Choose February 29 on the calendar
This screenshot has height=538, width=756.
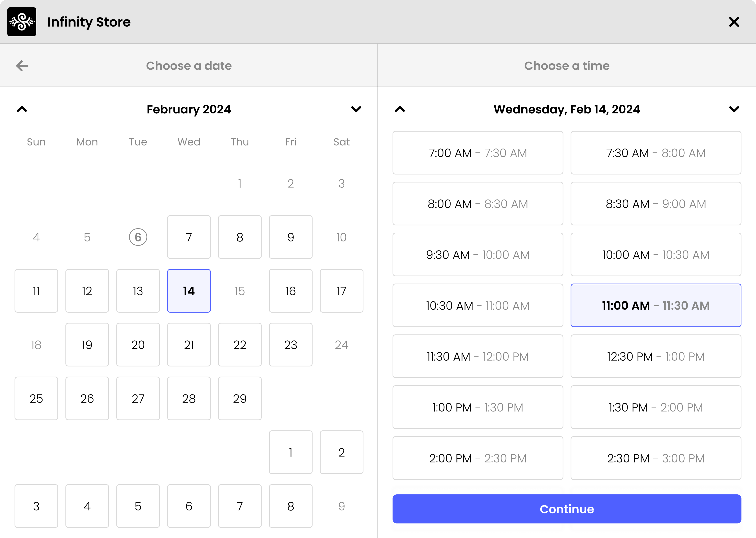[240, 399]
